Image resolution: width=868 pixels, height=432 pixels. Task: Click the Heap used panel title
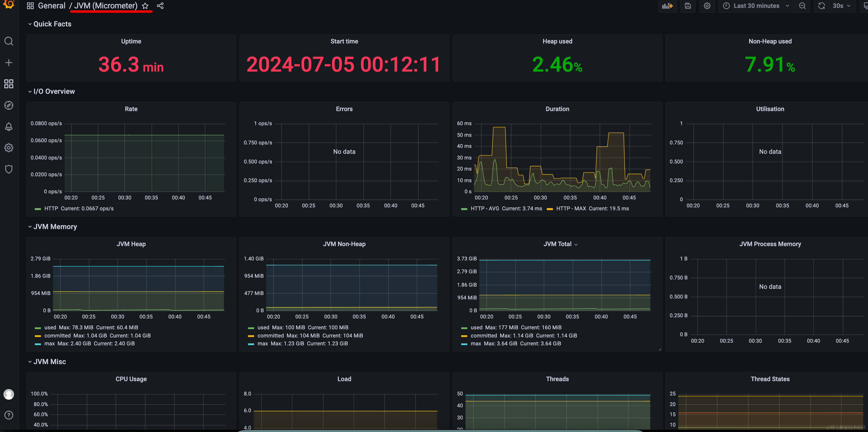tap(557, 41)
